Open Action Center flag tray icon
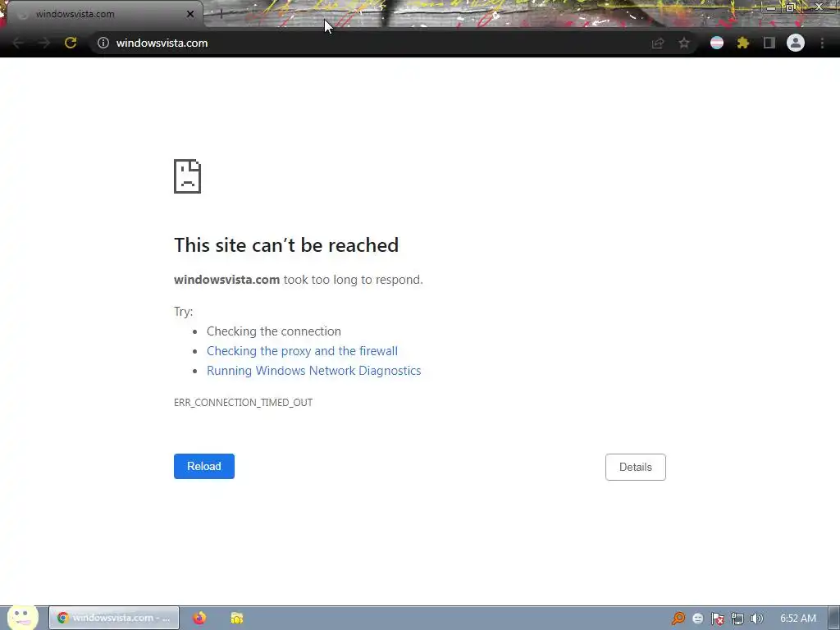 point(717,619)
